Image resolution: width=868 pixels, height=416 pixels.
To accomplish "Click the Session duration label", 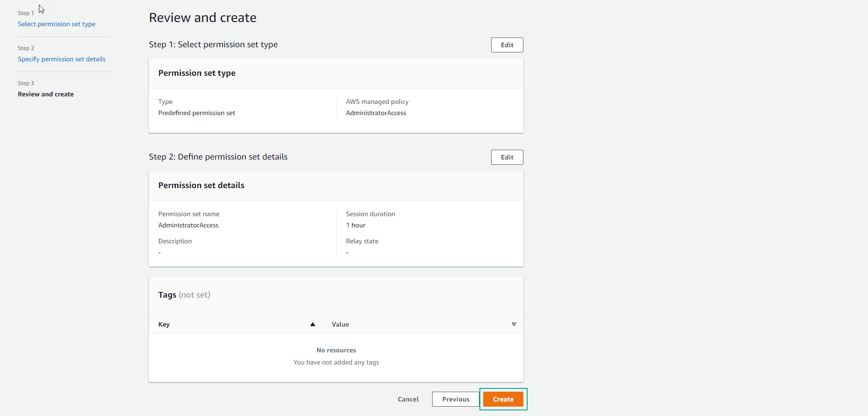I will [370, 214].
